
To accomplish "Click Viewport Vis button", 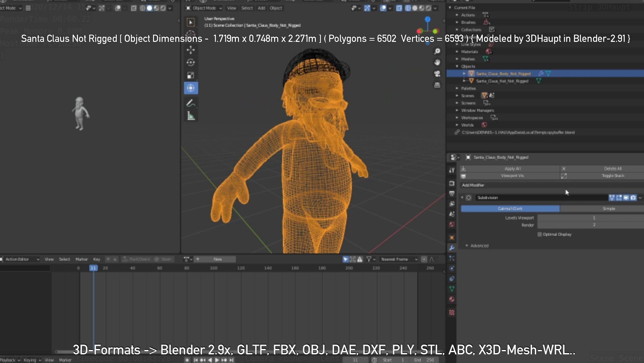I will click(510, 176).
